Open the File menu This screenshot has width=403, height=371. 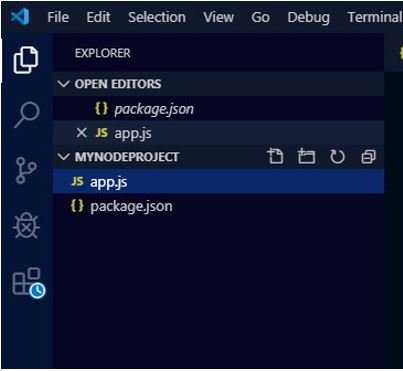click(58, 17)
